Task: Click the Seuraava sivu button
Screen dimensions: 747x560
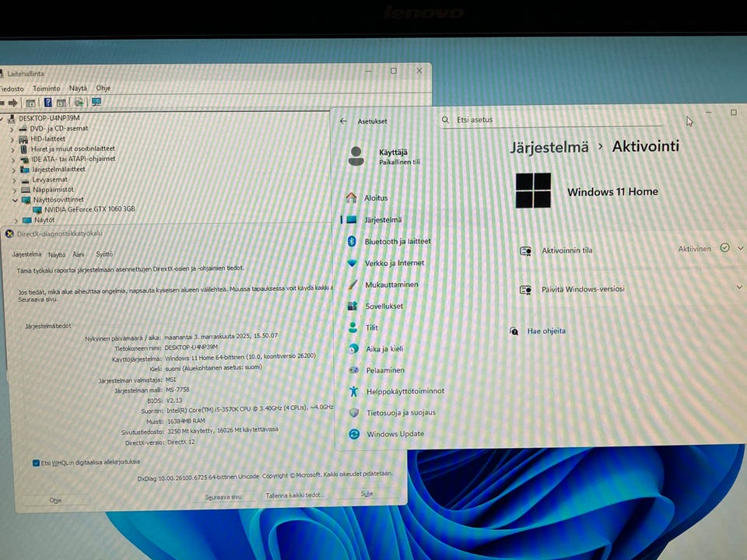Action: pyautogui.click(x=223, y=497)
